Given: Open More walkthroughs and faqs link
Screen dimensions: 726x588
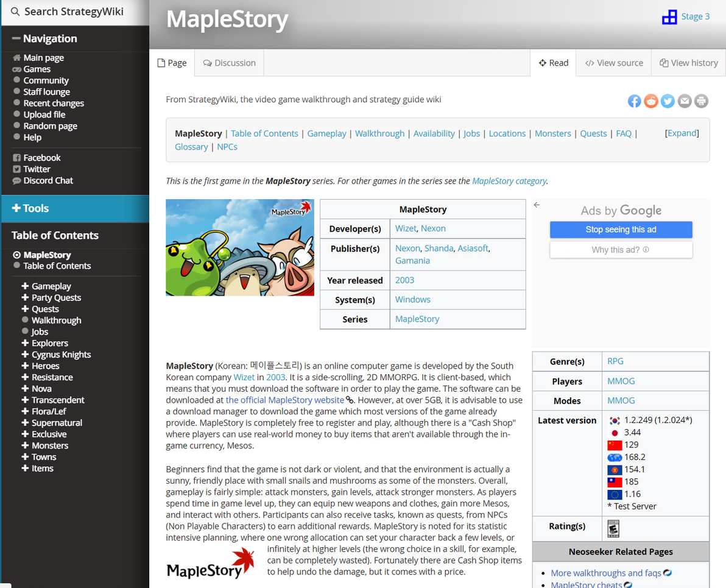Looking at the screenshot, I should [605, 573].
